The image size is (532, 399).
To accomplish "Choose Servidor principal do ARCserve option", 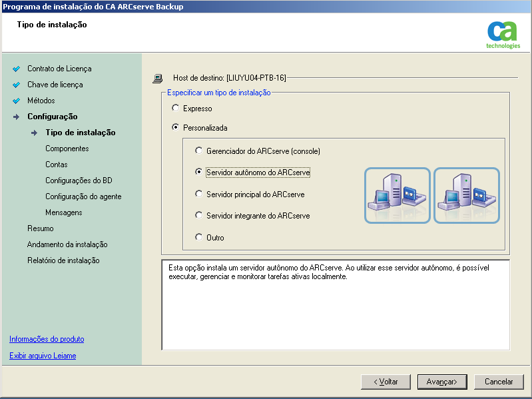I will pyautogui.click(x=199, y=194).
